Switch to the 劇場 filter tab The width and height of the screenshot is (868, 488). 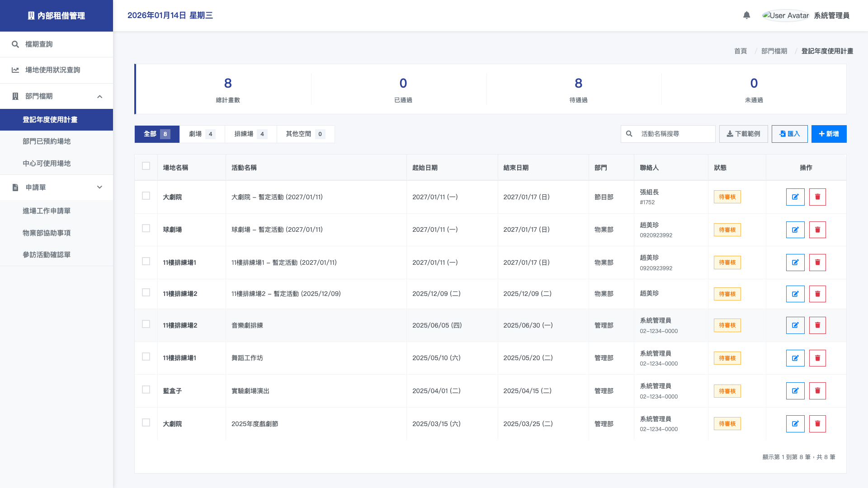pos(202,134)
